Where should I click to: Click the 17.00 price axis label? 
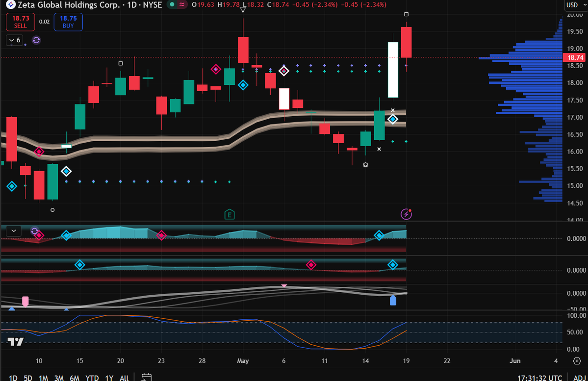point(574,117)
